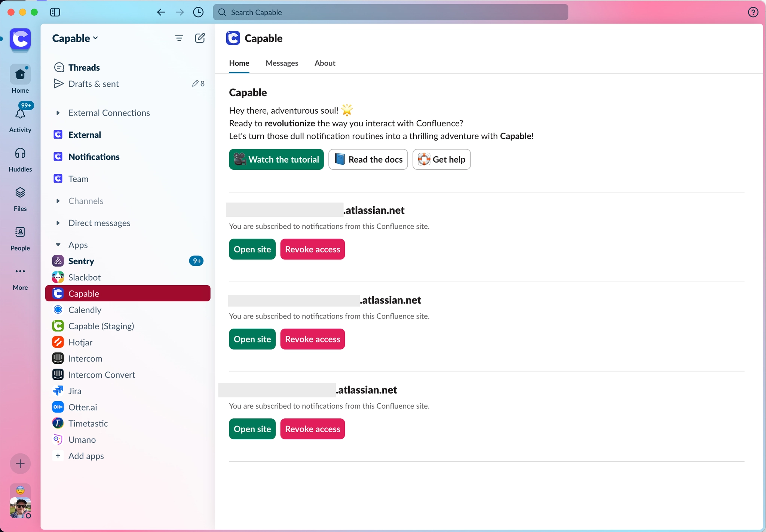The image size is (766, 532).
Task: Switch to the About tab
Action: [x=325, y=63]
